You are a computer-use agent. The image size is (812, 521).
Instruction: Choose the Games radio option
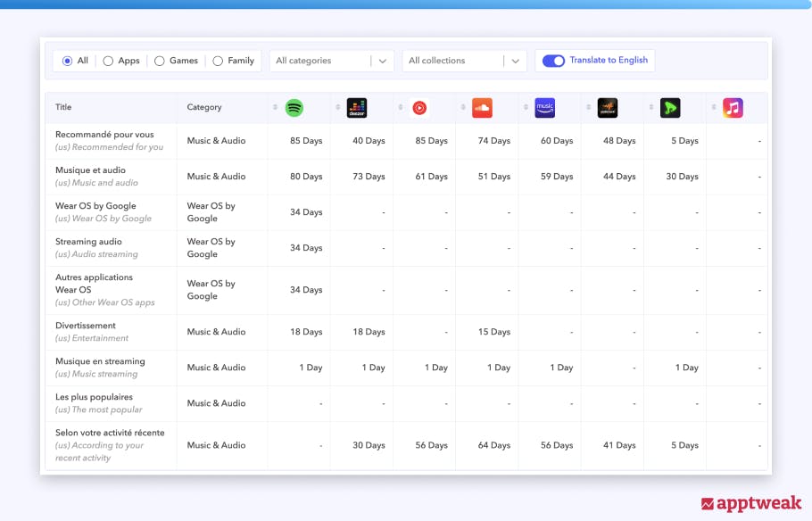[x=160, y=61]
